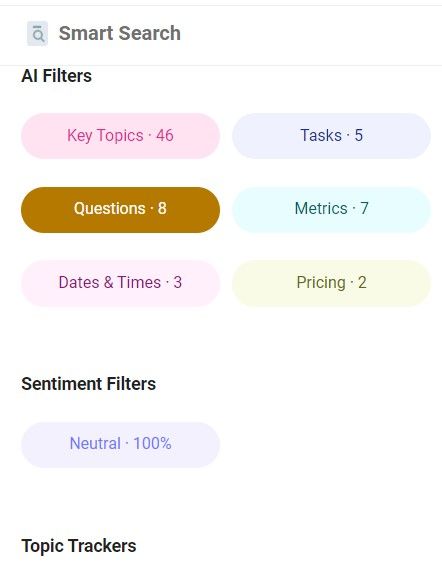Show the 3 dates and times mentions
This screenshot has width=442, height=581.
(120, 283)
